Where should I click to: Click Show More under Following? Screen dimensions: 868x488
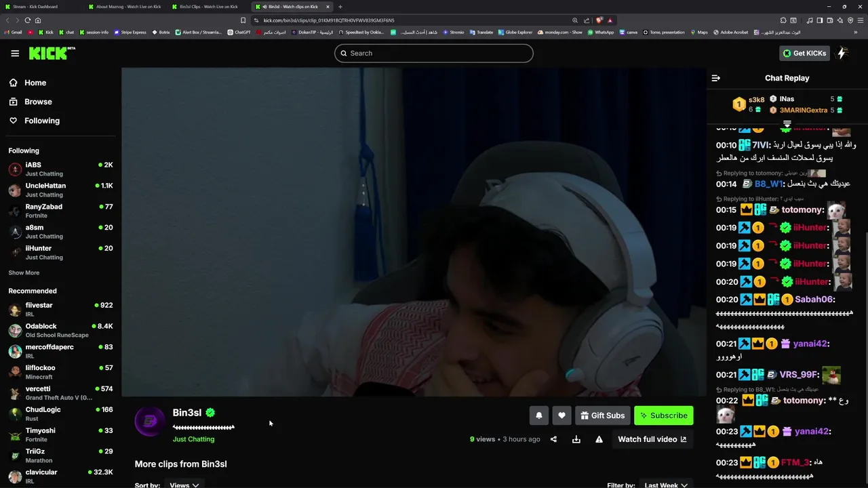click(x=24, y=273)
